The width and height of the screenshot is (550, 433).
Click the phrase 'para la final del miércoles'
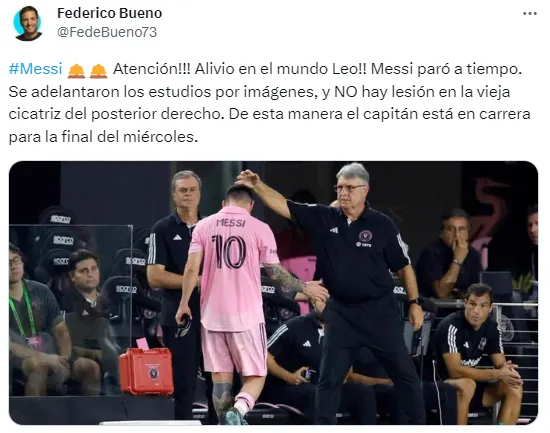101,137
